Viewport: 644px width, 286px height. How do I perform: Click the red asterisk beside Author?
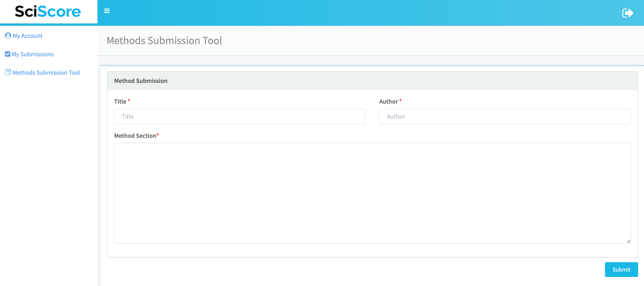tap(400, 100)
